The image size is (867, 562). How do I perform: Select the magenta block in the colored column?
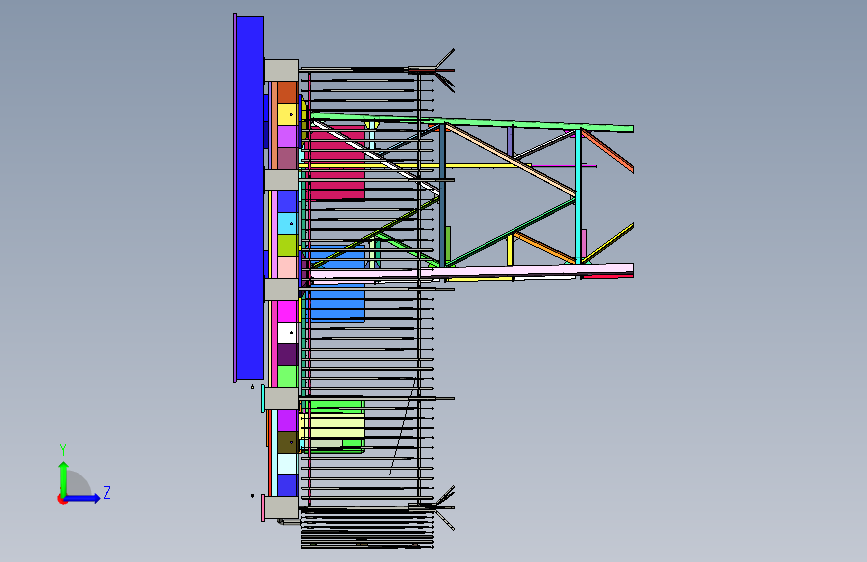click(x=288, y=311)
